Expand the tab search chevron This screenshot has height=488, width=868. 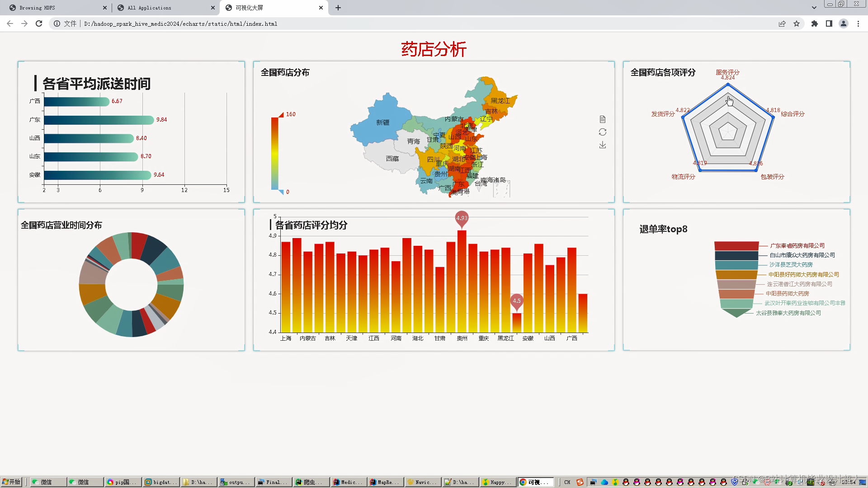pos(814,8)
